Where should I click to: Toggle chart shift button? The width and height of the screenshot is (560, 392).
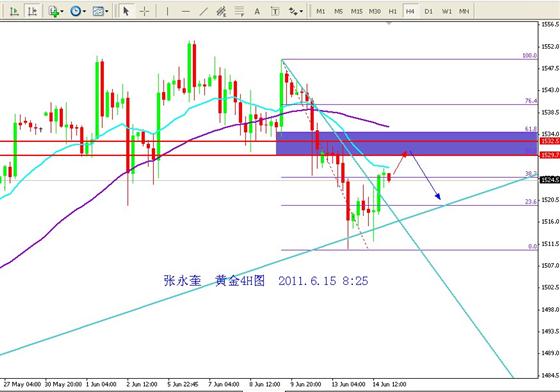tap(32, 11)
